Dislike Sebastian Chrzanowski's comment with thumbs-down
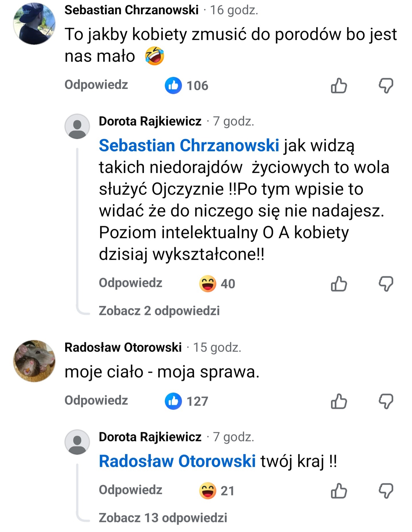Viewport: 412px width, 532px height. tap(386, 86)
